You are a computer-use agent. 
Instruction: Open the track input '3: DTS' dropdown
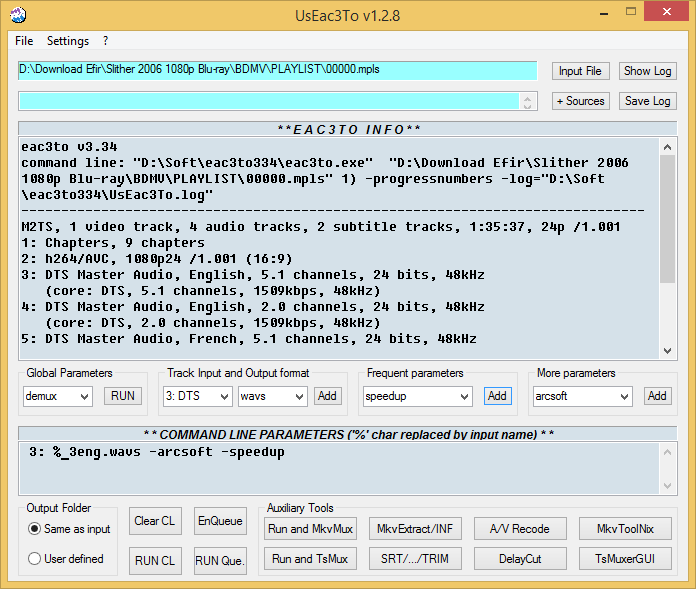point(198,396)
